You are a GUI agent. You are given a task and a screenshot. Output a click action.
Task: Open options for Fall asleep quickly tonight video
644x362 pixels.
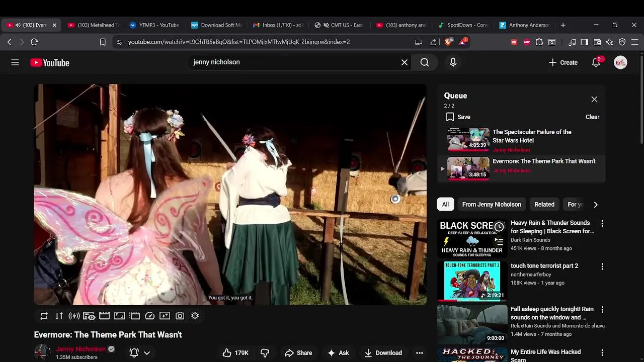(x=602, y=310)
